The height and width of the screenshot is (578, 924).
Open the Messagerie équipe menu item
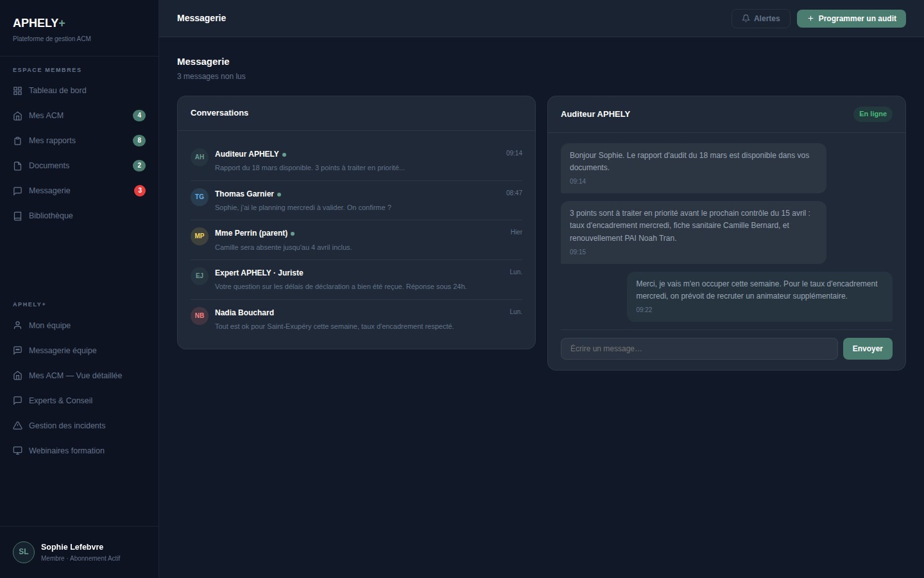pos(62,351)
